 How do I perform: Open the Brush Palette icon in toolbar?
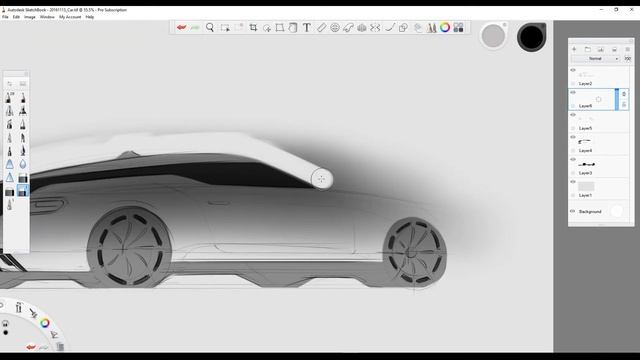tap(431, 27)
